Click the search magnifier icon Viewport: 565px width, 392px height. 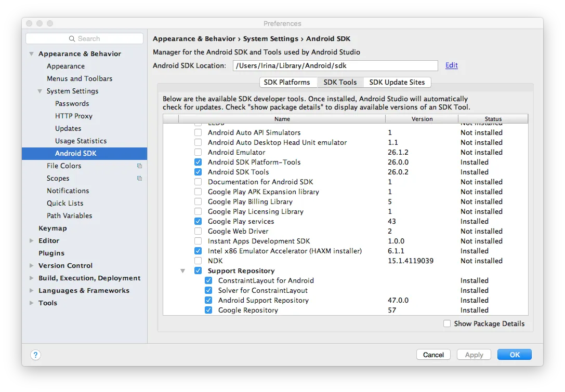point(72,38)
